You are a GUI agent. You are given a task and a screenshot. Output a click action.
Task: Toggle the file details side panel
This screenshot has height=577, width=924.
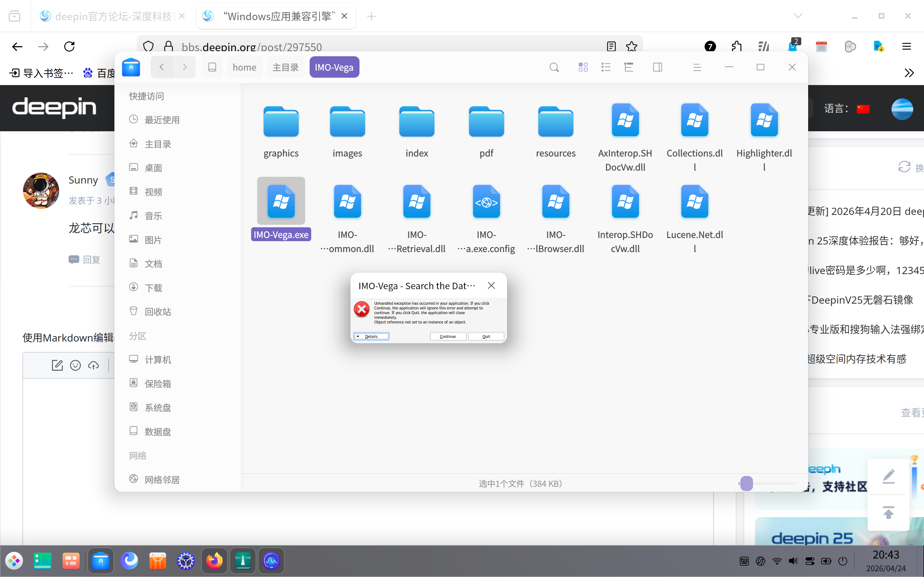tap(658, 67)
